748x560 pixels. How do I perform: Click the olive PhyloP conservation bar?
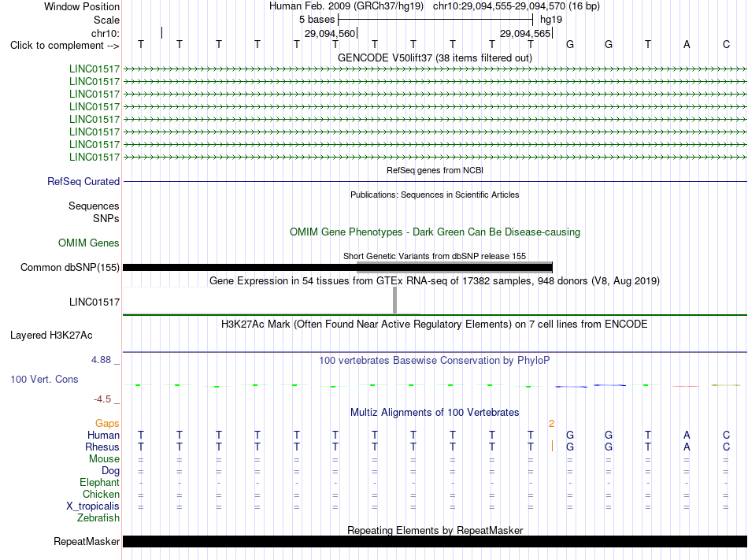click(x=726, y=385)
